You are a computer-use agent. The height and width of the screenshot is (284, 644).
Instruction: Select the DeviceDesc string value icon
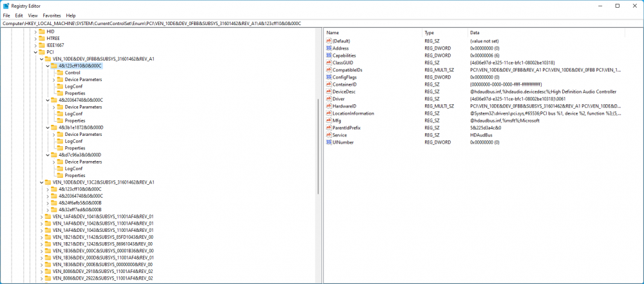pos(328,91)
